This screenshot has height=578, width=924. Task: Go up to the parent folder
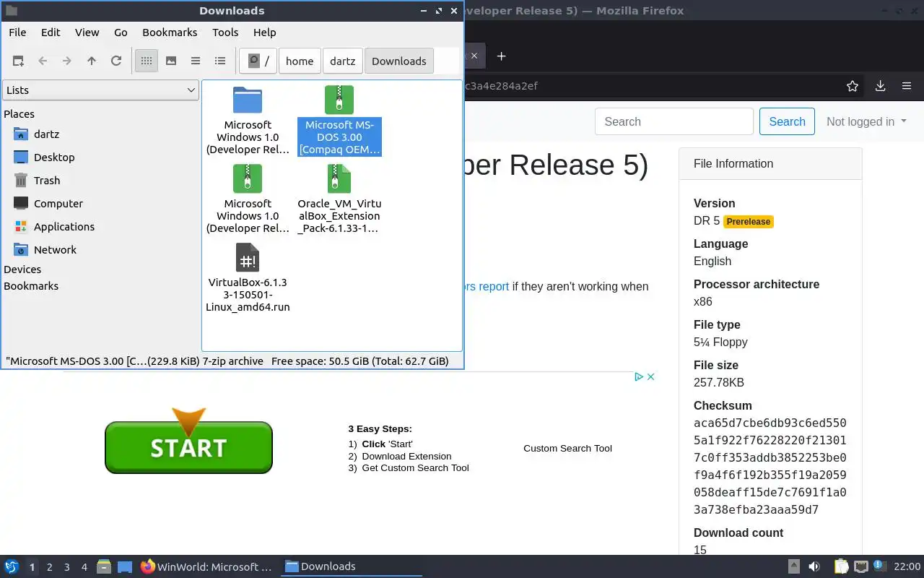tap(92, 61)
